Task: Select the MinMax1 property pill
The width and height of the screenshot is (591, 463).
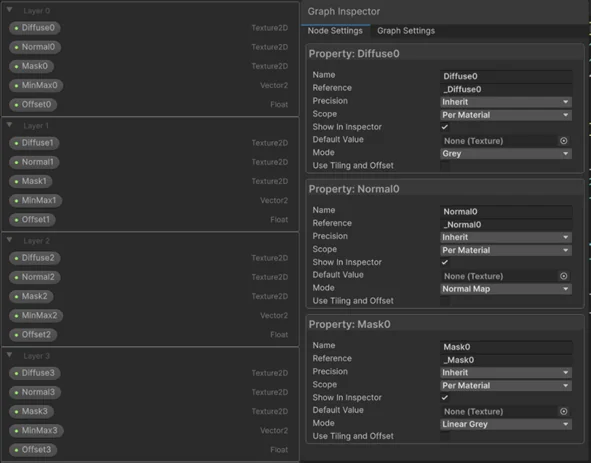Action: [35, 200]
